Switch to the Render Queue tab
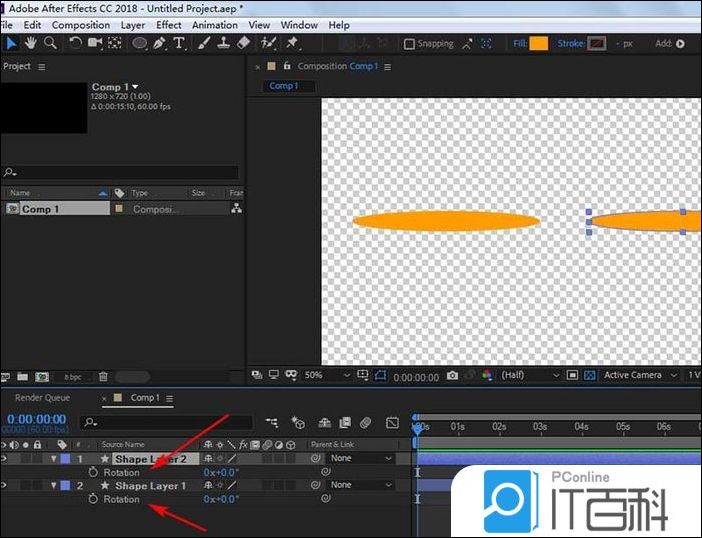The height and width of the screenshot is (538, 702). coord(42,398)
